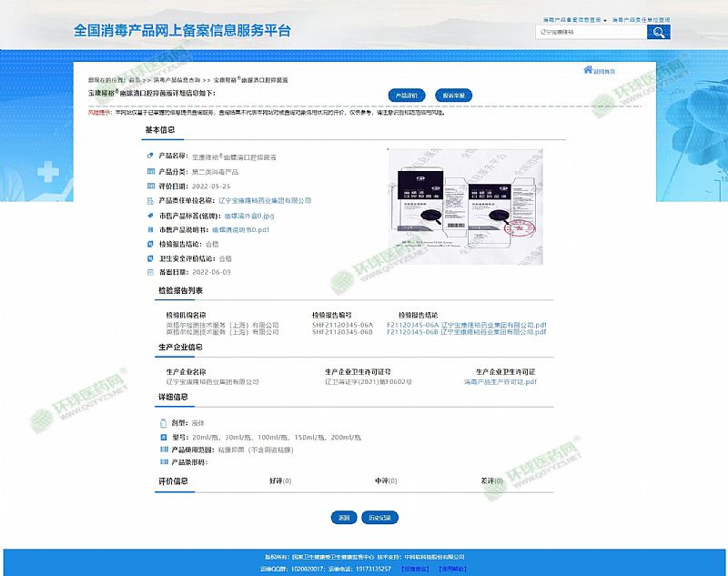
Task: Click the footer link left of 使用帮助
Action: click(415, 569)
